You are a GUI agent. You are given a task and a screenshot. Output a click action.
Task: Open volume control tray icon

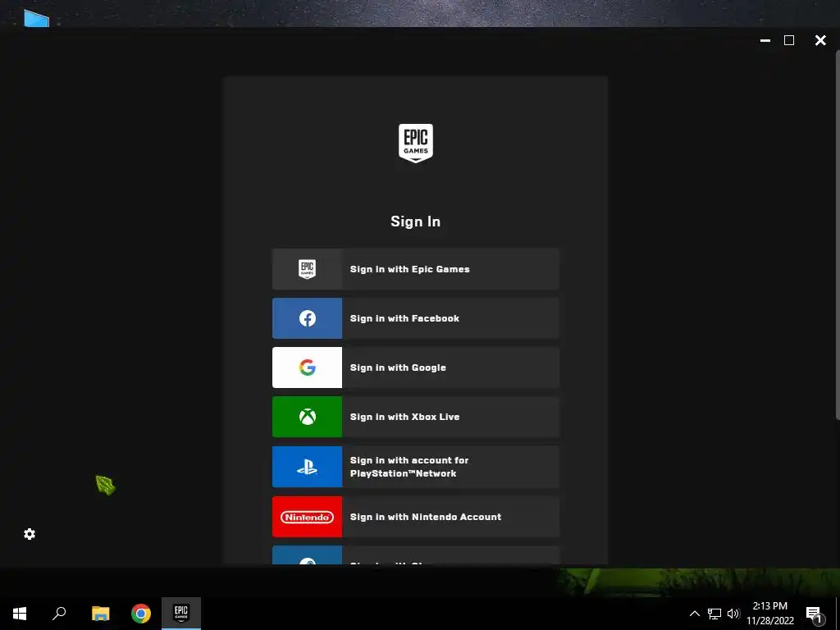coord(733,614)
